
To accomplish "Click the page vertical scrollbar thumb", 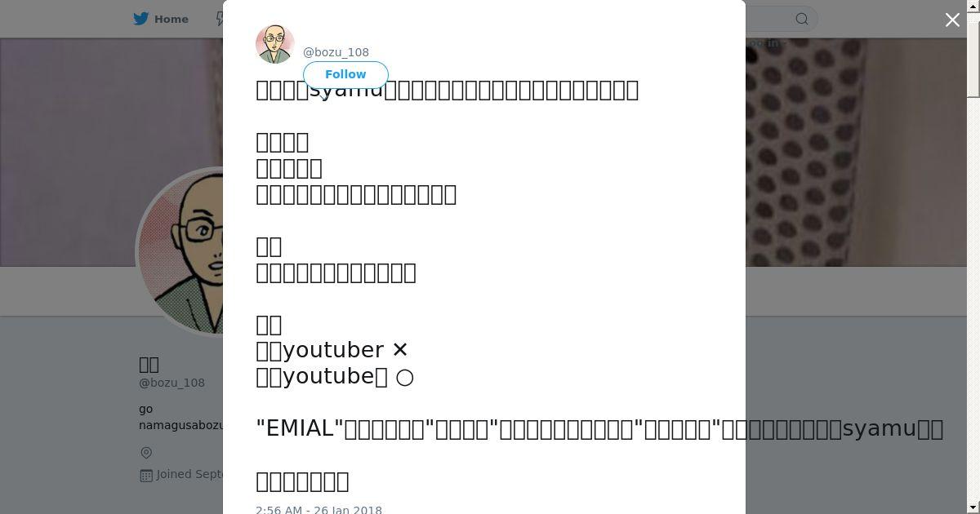I will coord(973,53).
